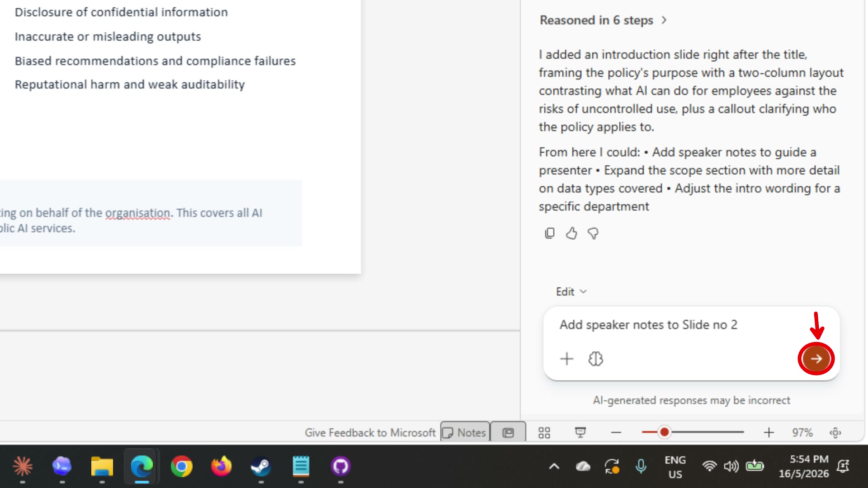The image size is (868, 488).
Task: Open the volume control in the tray
Action: point(731,466)
